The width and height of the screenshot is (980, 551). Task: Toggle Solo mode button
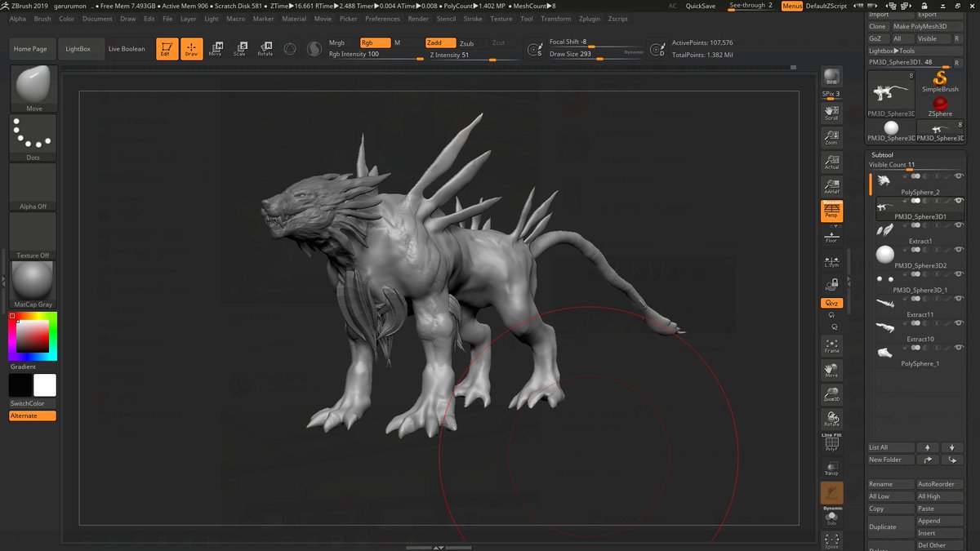[831, 518]
